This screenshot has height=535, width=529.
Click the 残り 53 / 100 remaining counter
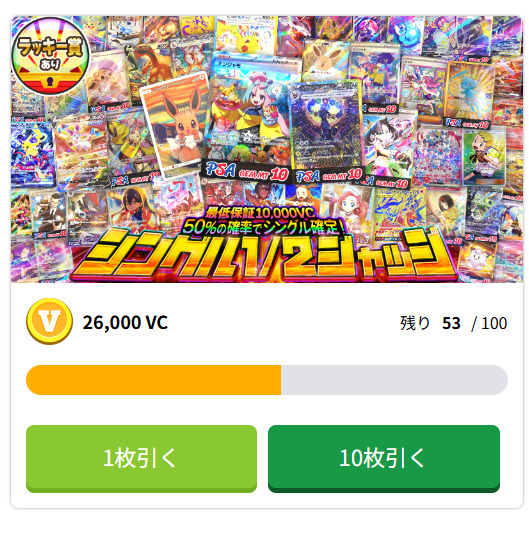click(x=454, y=323)
